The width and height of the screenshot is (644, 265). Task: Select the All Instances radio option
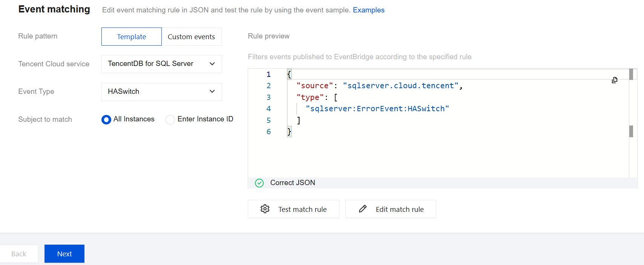[x=106, y=119]
